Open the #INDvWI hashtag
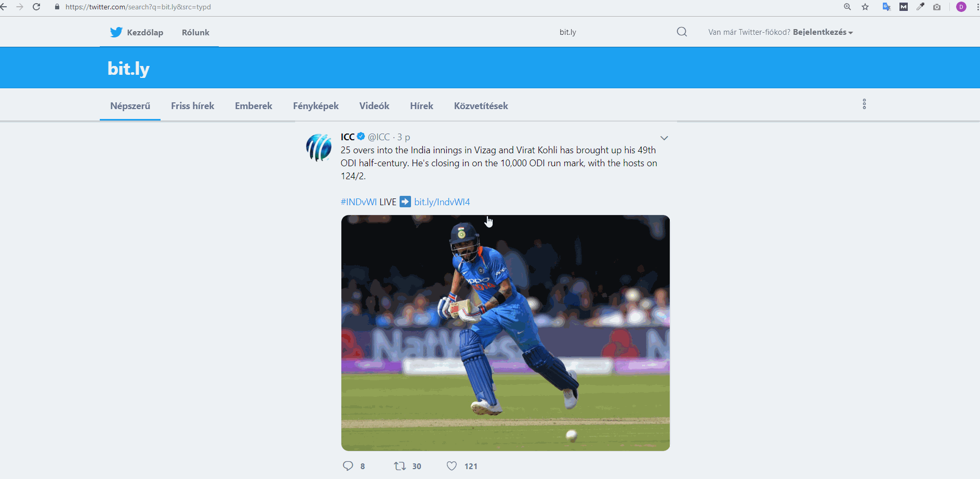 (x=359, y=202)
